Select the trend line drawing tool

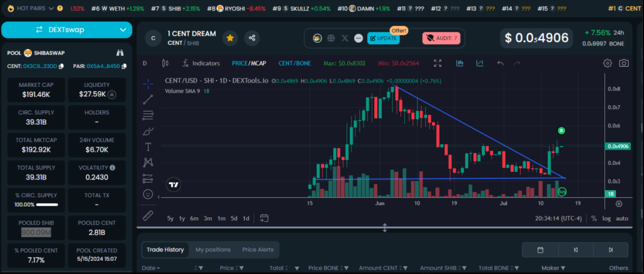coord(148,99)
